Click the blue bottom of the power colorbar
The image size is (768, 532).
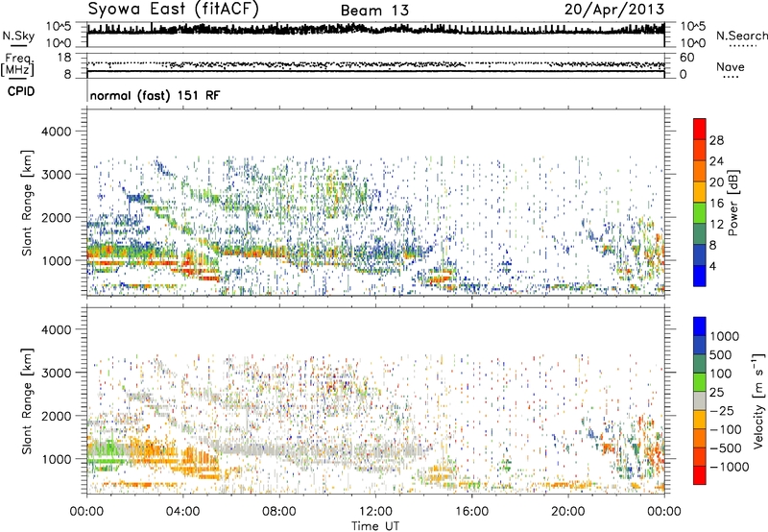(x=700, y=276)
